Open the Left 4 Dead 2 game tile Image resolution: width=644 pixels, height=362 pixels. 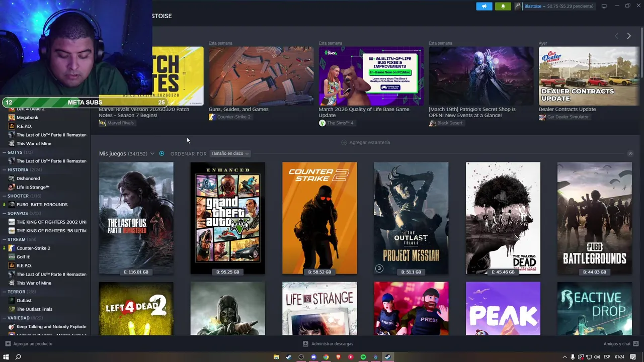point(136,308)
